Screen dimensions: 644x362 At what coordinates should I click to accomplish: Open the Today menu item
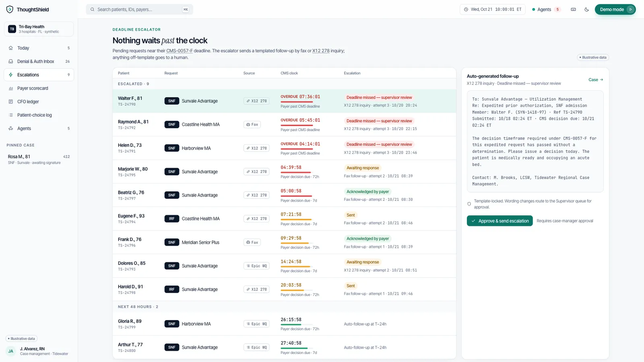tap(39, 48)
